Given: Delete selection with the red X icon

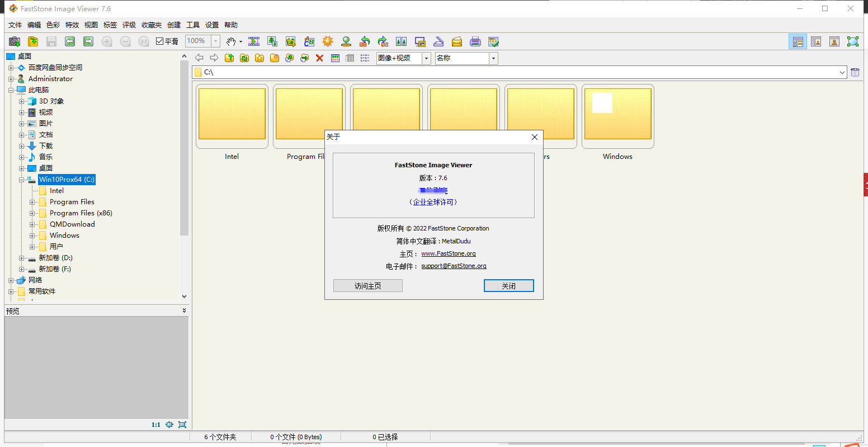Looking at the screenshot, I should [x=319, y=58].
